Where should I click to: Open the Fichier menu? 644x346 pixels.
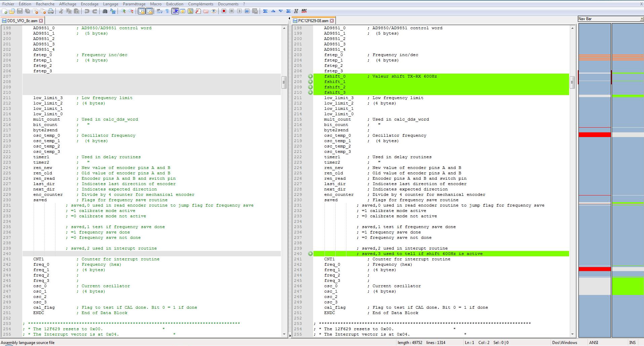tap(8, 4)
